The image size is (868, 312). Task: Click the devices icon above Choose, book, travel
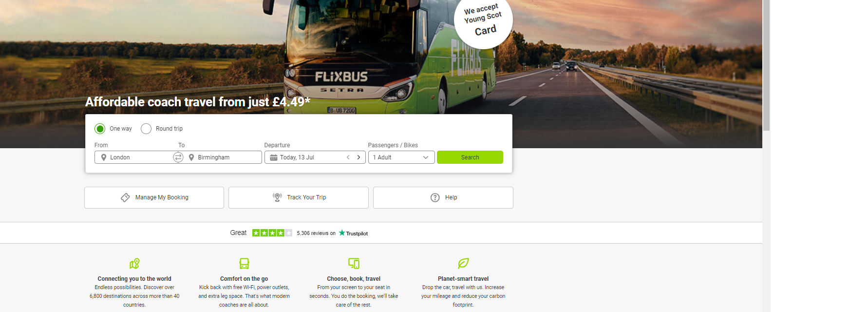pos(354,264)
